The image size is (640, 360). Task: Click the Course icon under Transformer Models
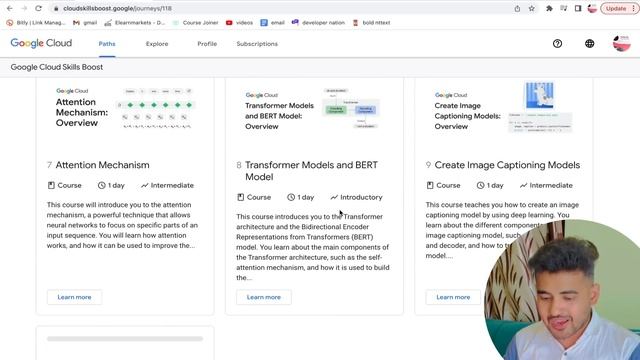coord(240,197)
